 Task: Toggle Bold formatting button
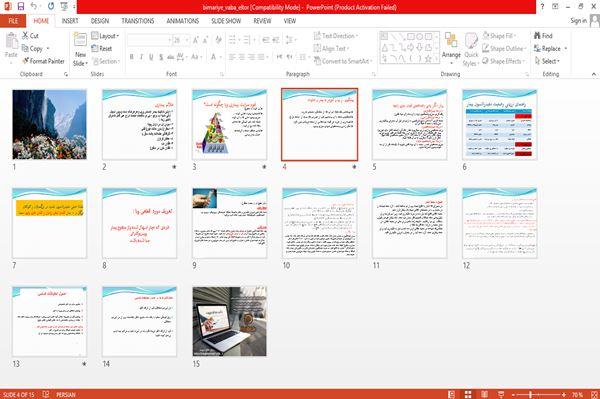point(132,57)
